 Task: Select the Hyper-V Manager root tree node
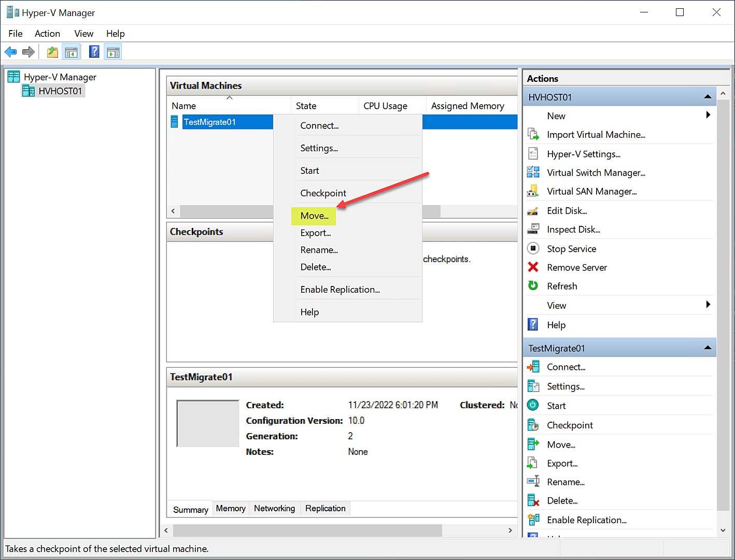click(60, 77)
